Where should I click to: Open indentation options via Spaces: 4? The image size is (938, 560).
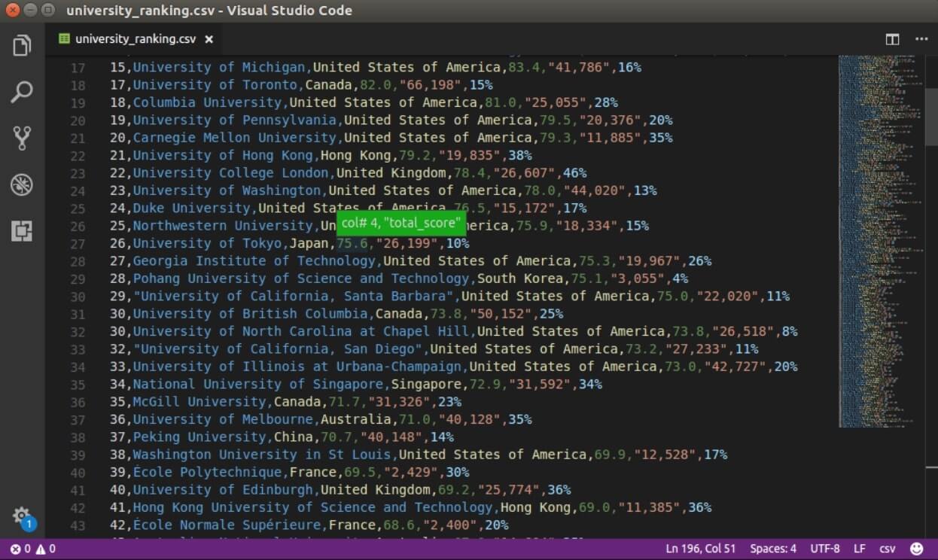(772, 549)
